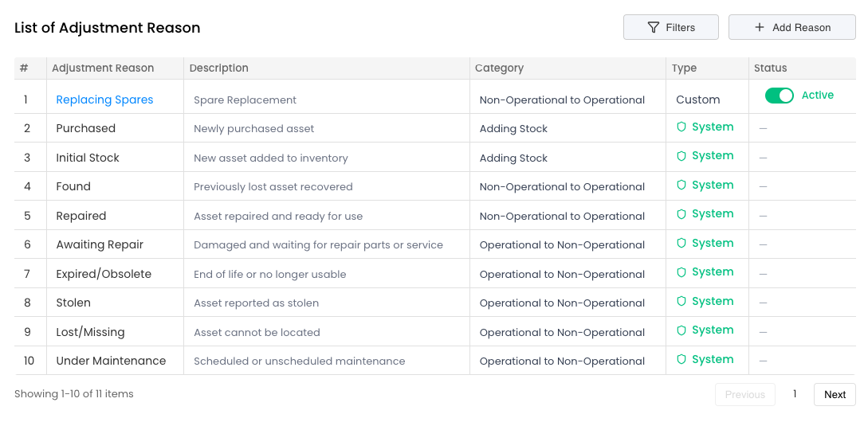Click 'Asset cannot be located' description

tap(257, 332)
